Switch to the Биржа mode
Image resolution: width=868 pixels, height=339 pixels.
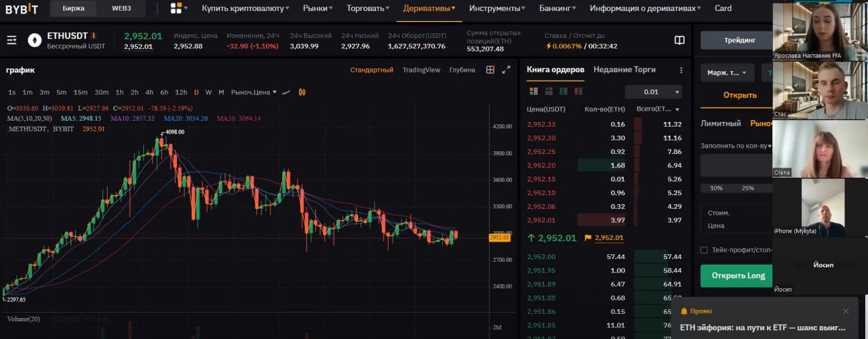click(73, 9)
